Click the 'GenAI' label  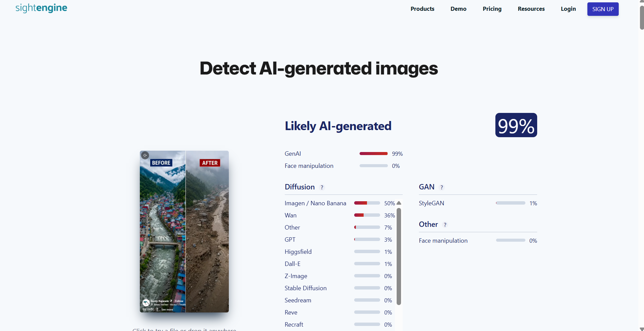point(293,154)
